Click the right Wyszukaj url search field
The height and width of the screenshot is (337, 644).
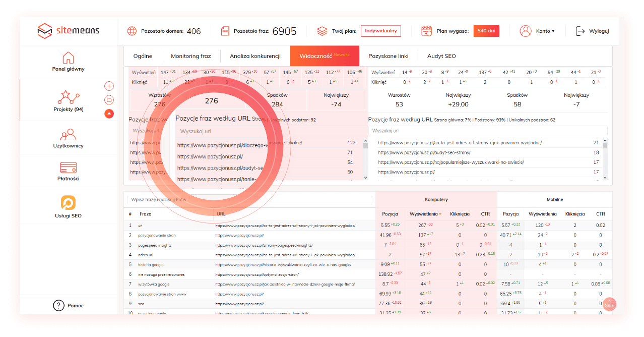(487, 131)
